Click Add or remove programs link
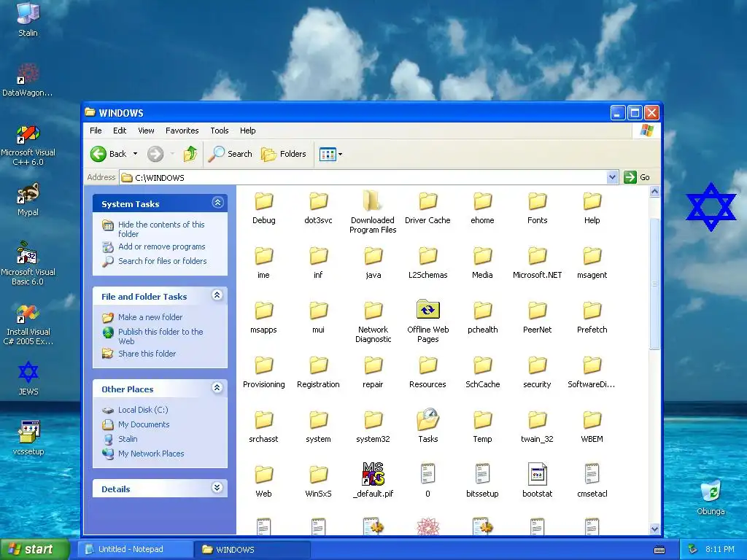Image resolution: width=747 pixels, height=560 pixels. (x=161, y=246)
